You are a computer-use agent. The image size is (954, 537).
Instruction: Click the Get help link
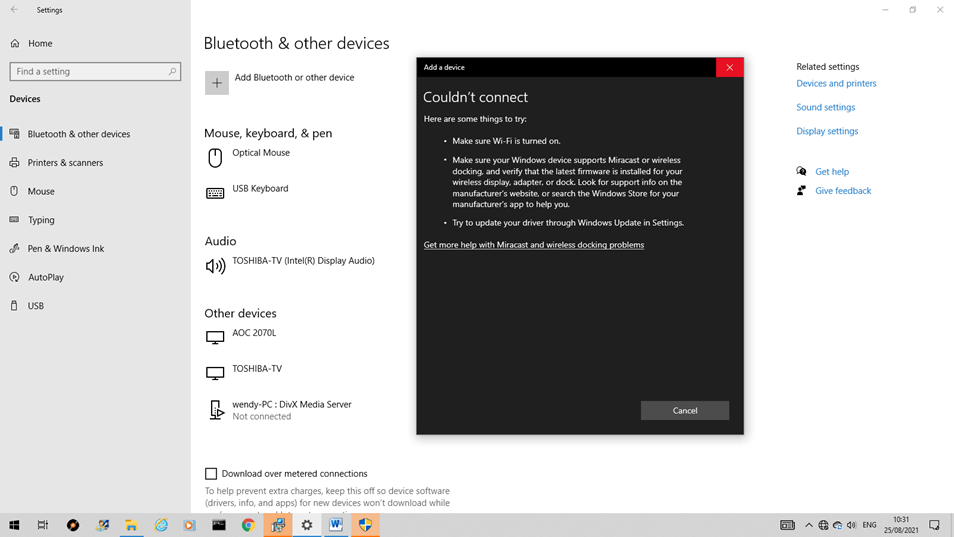(832, 171)
